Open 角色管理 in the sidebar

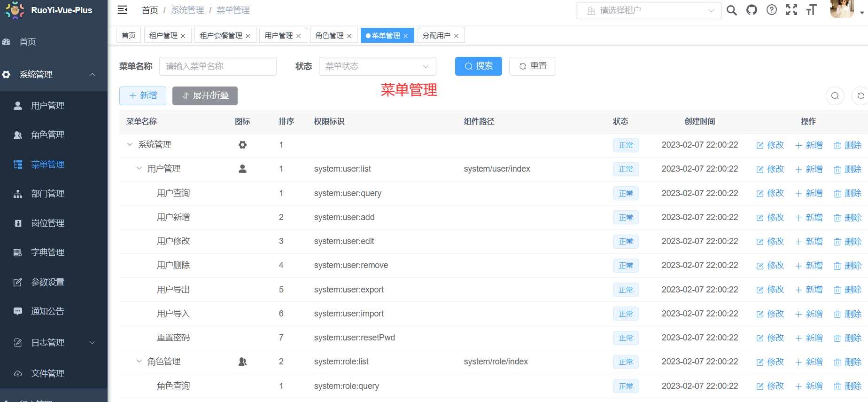pyautogui.click(x=54, y=135)
